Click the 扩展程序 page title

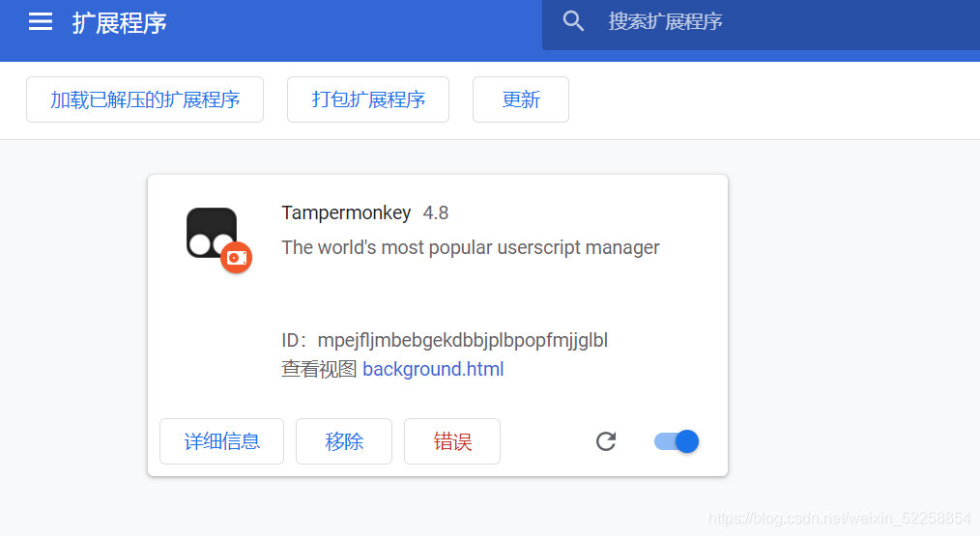(x=120, y=23)
